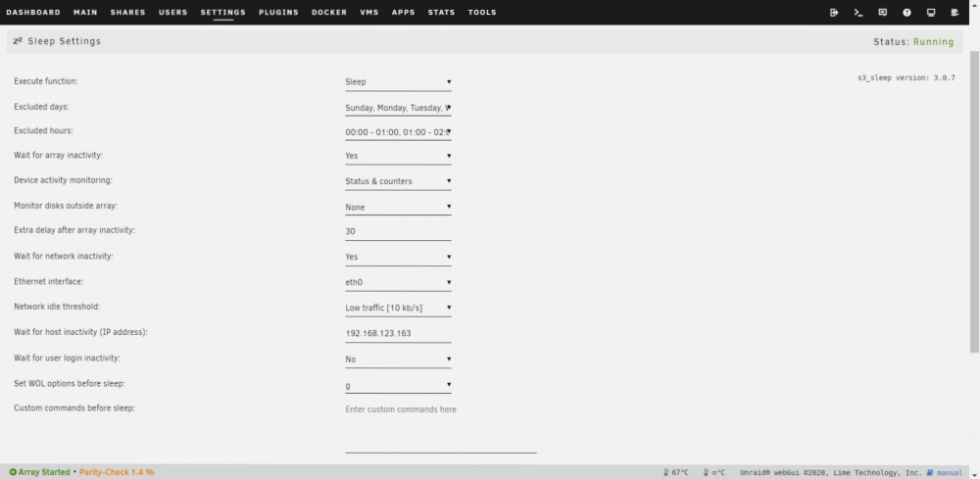
Task: Select the Settings menu tab
Action: pyautogui.click(x=223, y=13)
